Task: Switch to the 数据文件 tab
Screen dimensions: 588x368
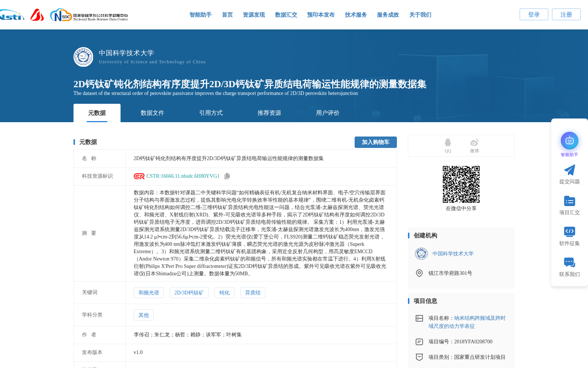Action: [153, 113]
